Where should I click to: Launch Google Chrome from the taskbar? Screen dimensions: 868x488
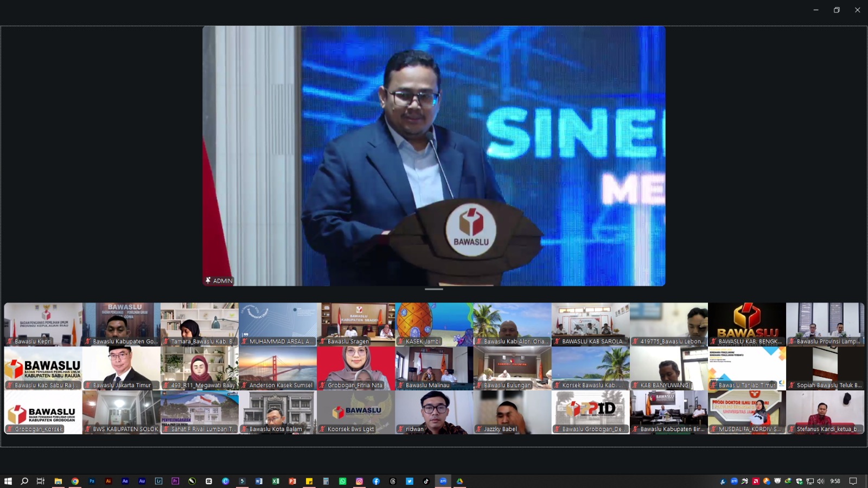[75, 481]
